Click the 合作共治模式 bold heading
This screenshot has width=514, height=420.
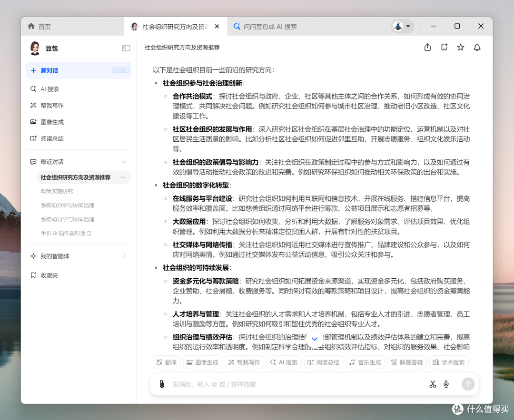coord(192,96)
